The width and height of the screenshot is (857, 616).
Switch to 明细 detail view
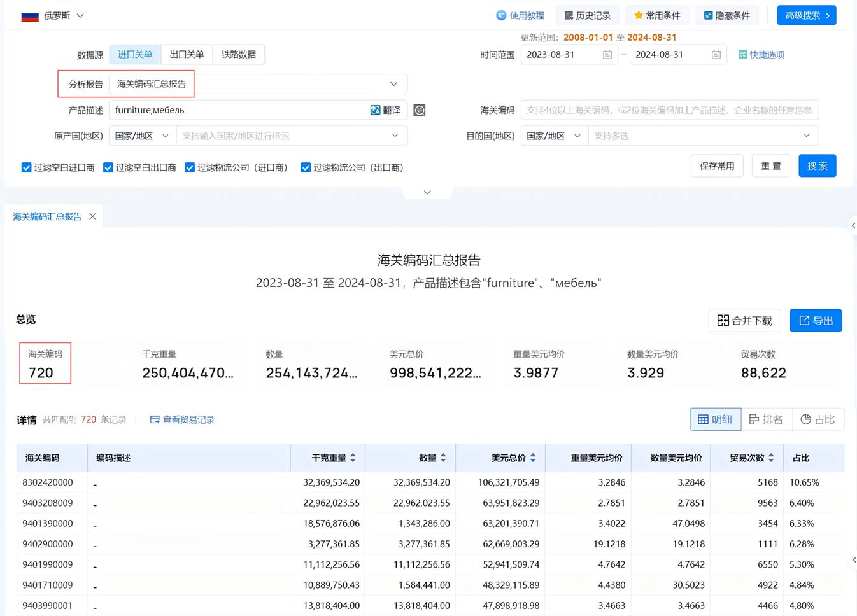pyautogui.click(x=716, y=419)
